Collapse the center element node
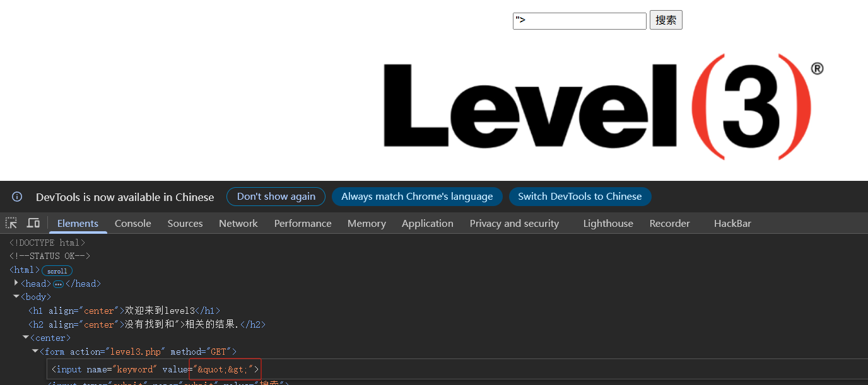Screen dimensions: 868x385 coord(26,337)
